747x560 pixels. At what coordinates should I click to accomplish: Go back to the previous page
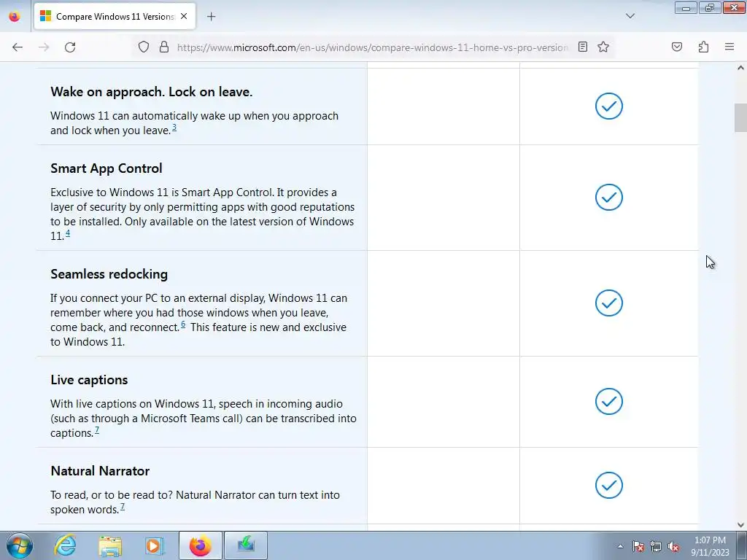click(x=18, y=47)
